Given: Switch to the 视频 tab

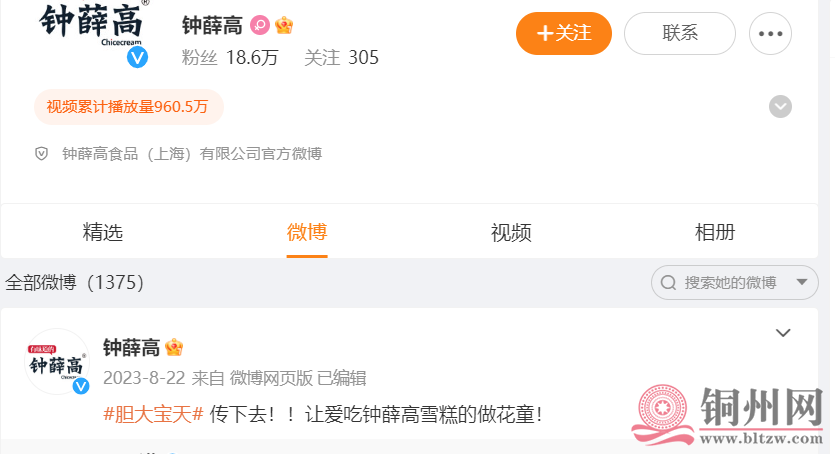Looking at the screenshot, I should pos(511,233).
